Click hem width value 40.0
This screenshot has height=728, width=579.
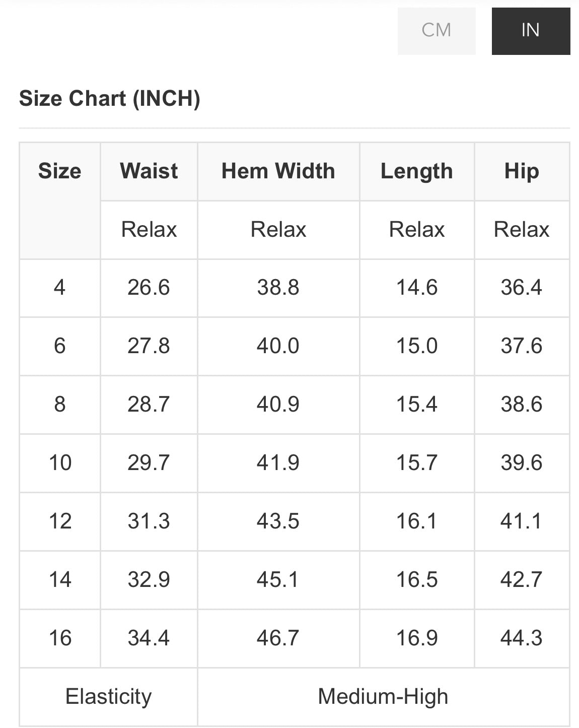coord(278,346)
